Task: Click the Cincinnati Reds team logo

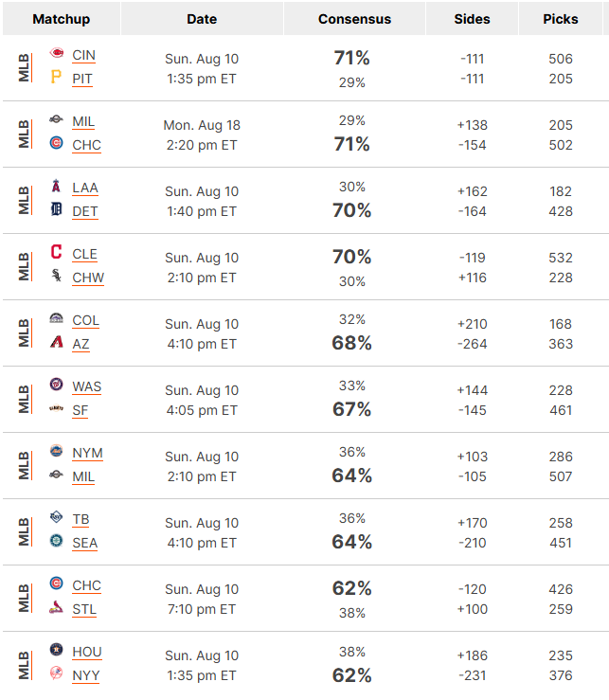Action: coord(56,53)
